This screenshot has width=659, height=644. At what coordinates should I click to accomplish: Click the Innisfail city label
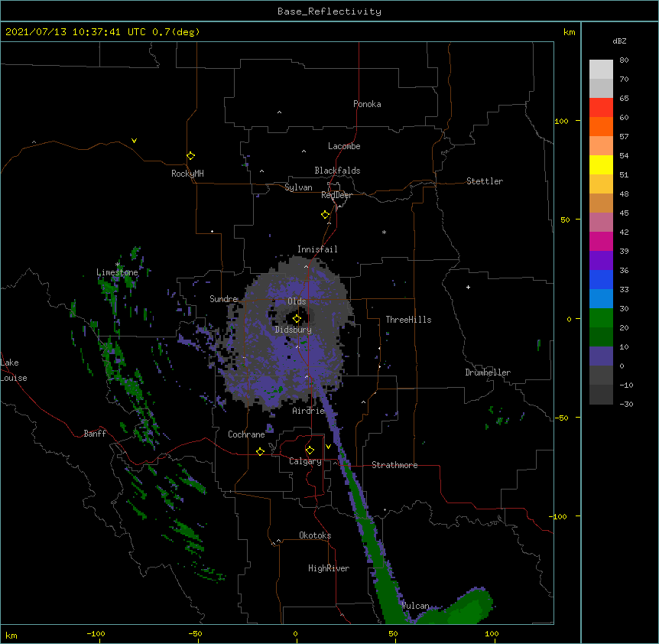pyautogui.click(x=317, y=249)
